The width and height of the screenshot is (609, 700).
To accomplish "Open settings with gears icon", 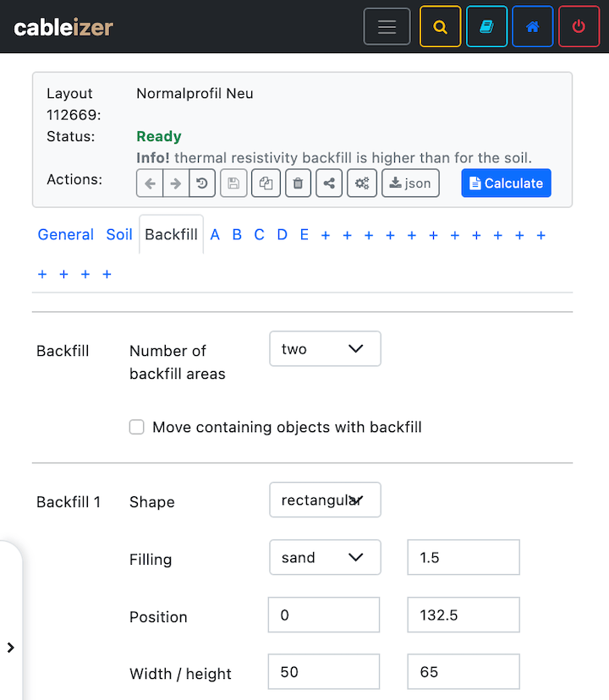I will (x=362, y=183).
